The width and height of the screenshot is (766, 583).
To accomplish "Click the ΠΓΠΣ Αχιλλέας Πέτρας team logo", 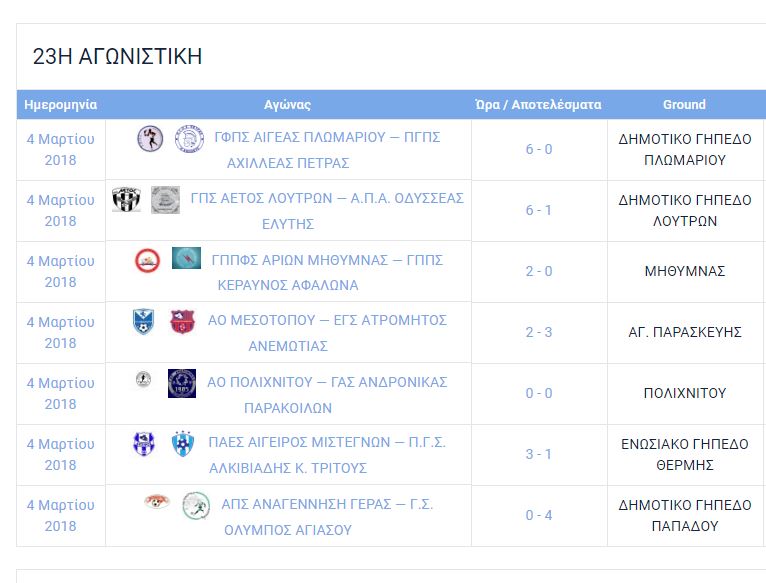I will click(190, 139).
